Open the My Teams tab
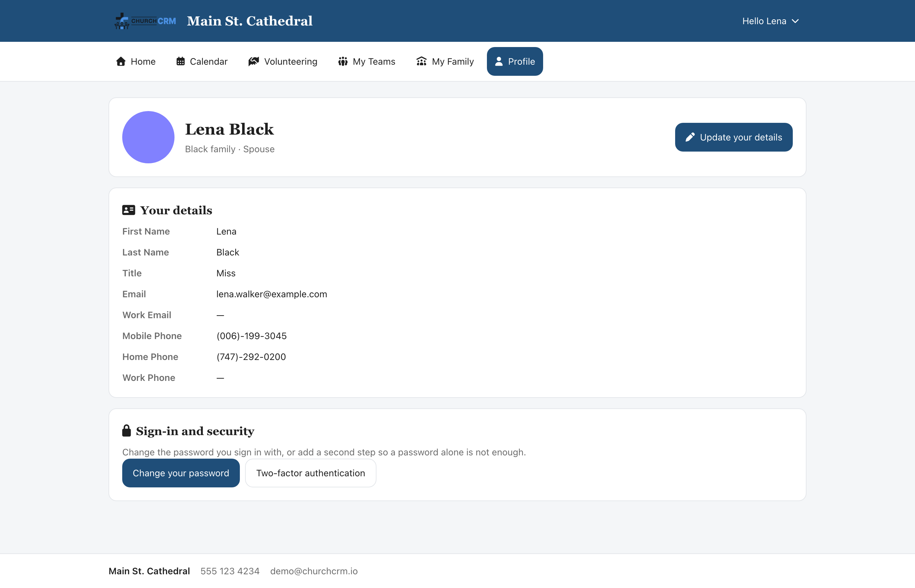This screenshot has height=588, width=915. tap(367, 61)
